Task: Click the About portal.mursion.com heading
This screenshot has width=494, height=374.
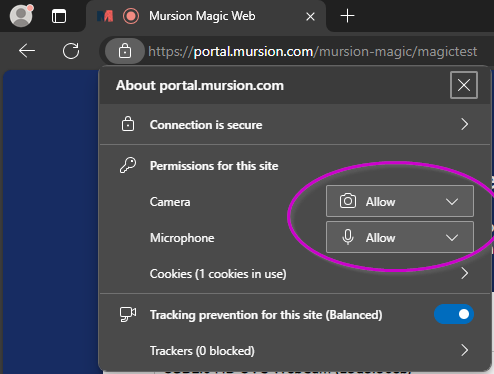Action: click(x=200, y=85)
